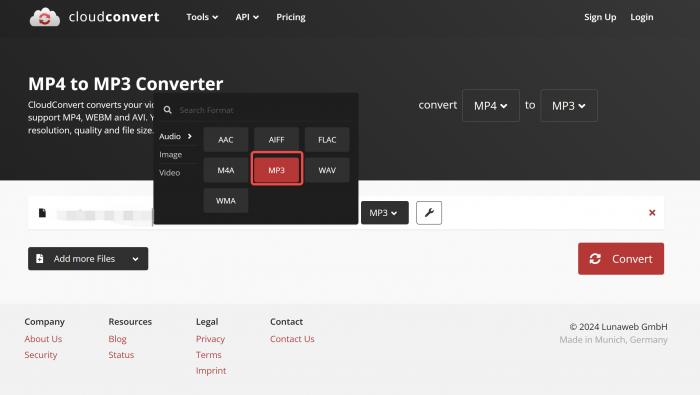The height and width of the screenshot is (395, 700).
Task: Open the API dropdown menu
Action: coord(247,17)
